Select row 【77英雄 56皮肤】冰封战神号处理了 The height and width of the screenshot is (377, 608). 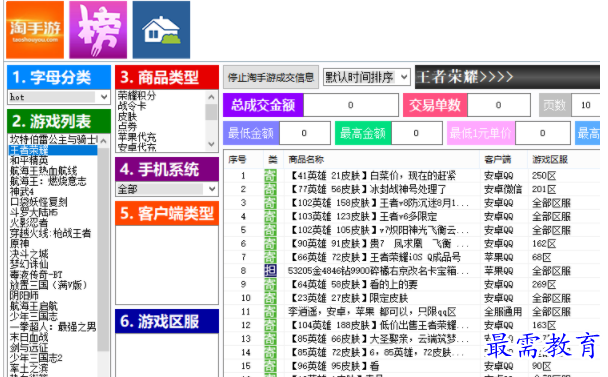412,189
